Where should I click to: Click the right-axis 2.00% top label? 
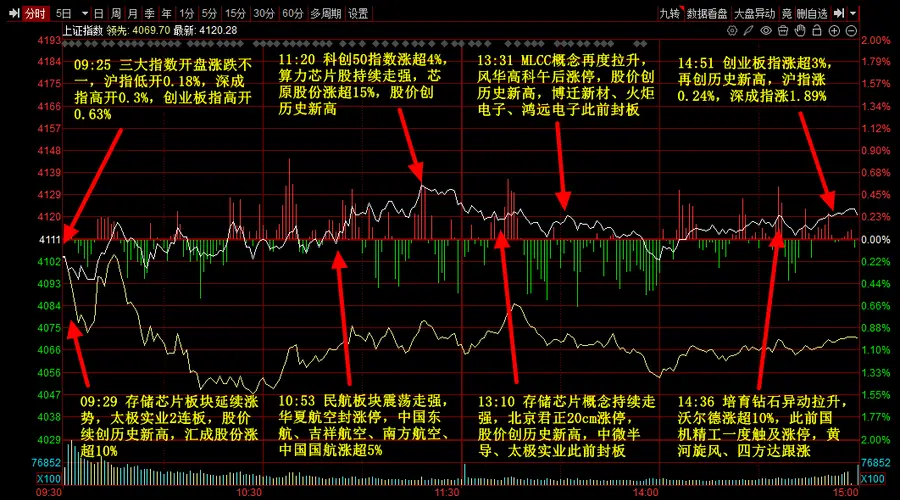tap(876, 40)
